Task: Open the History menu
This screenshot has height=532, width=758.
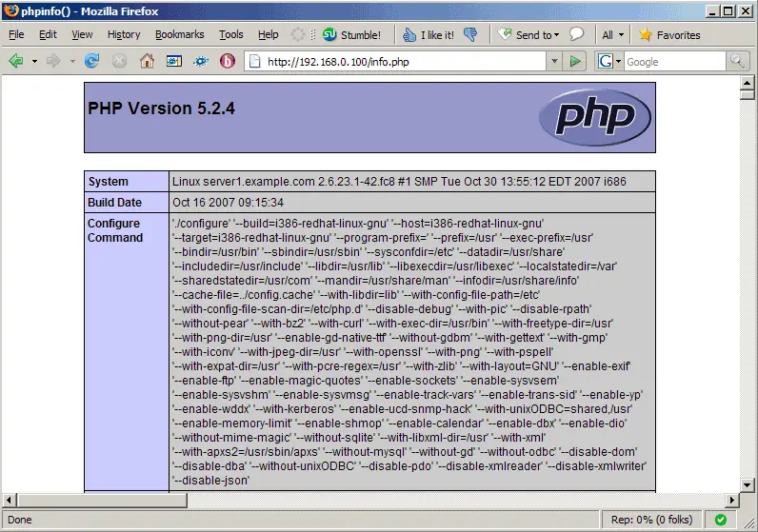Action: point(124,35)
